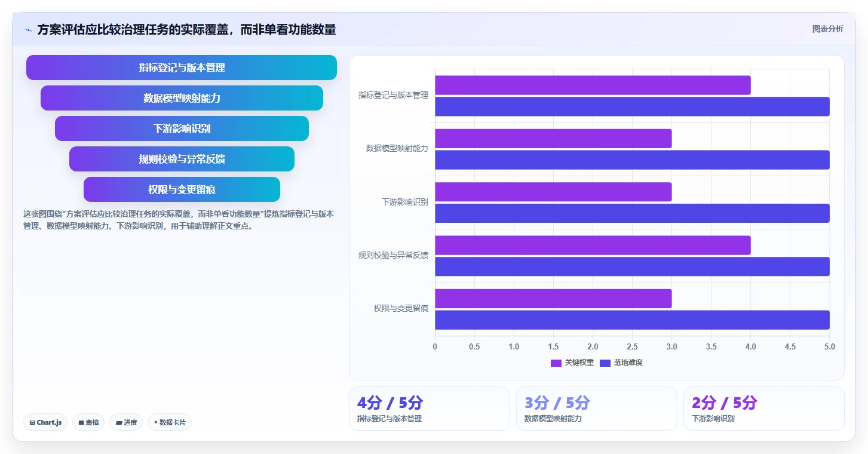Viewport: 868px width, 454px height.
Task: Click the 0.5 tick on x-axis
Action: tap(474, 346)
